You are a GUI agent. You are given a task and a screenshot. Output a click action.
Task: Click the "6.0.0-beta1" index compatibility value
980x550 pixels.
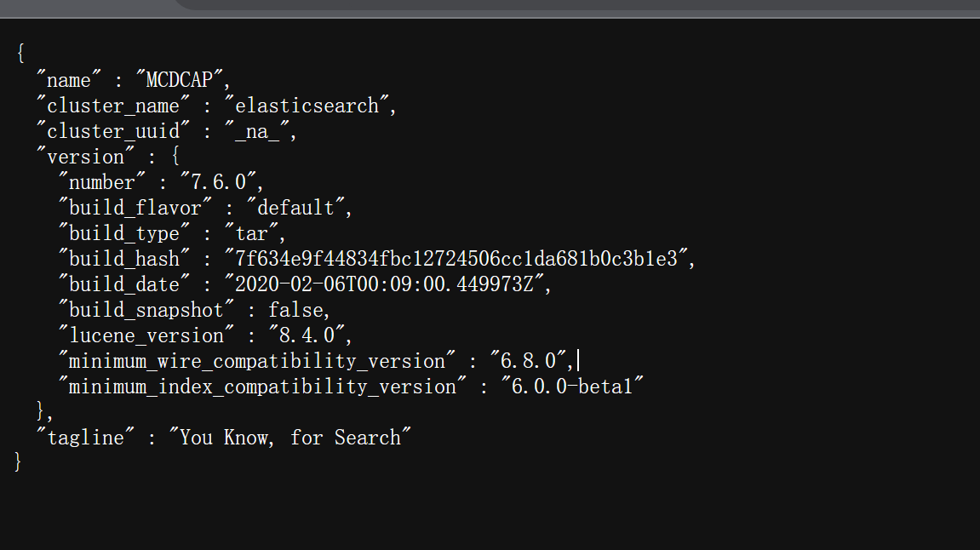pyautogui.click(x=572, y=387)
